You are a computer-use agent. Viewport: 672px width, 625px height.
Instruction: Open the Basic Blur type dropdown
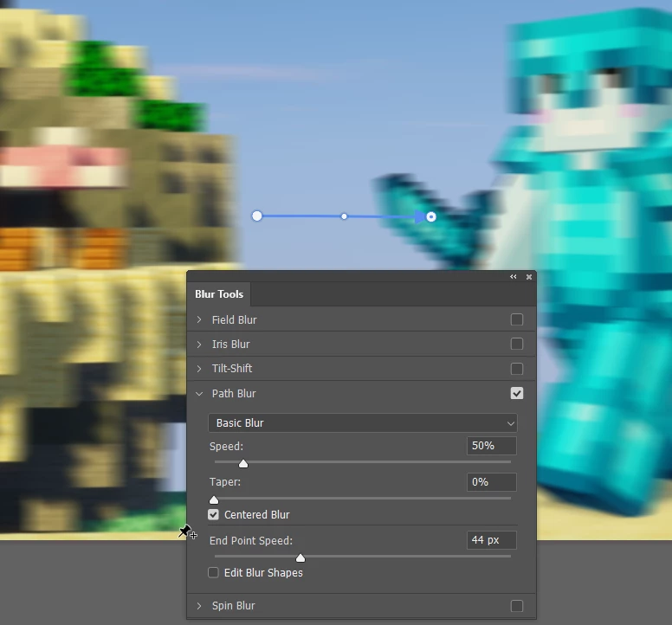pos(363,422)
